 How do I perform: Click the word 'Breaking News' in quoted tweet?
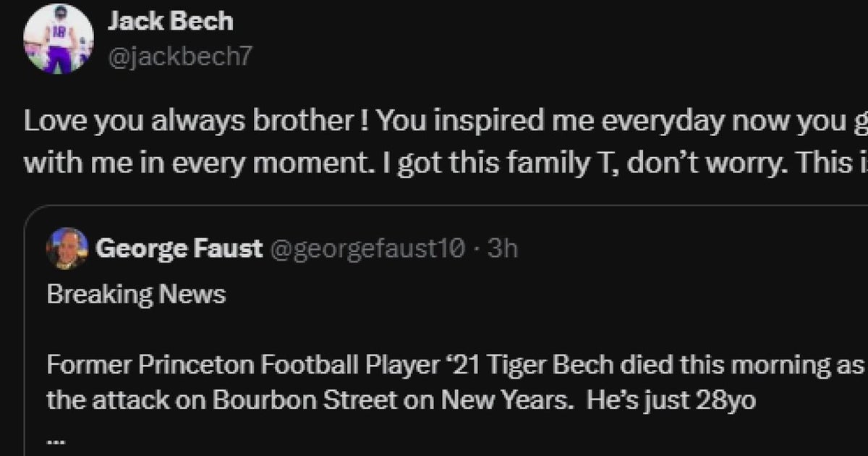135,294
